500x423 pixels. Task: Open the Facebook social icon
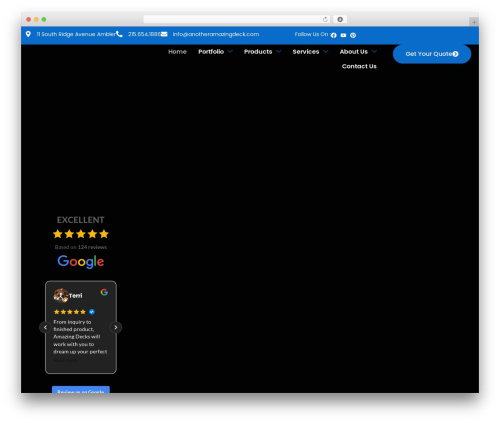(334, 35)
